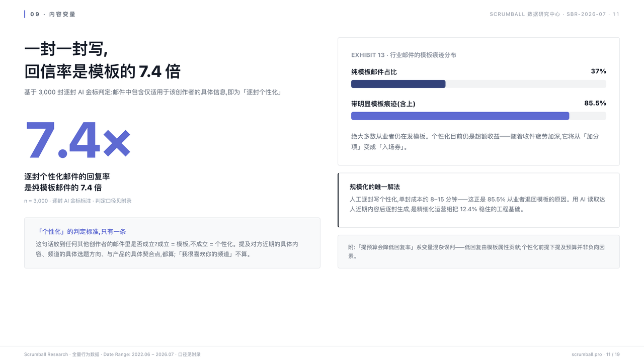
Task: Select the paragraph starting "绝大多数从业者仍在发模板"
Action: (475, 142)
